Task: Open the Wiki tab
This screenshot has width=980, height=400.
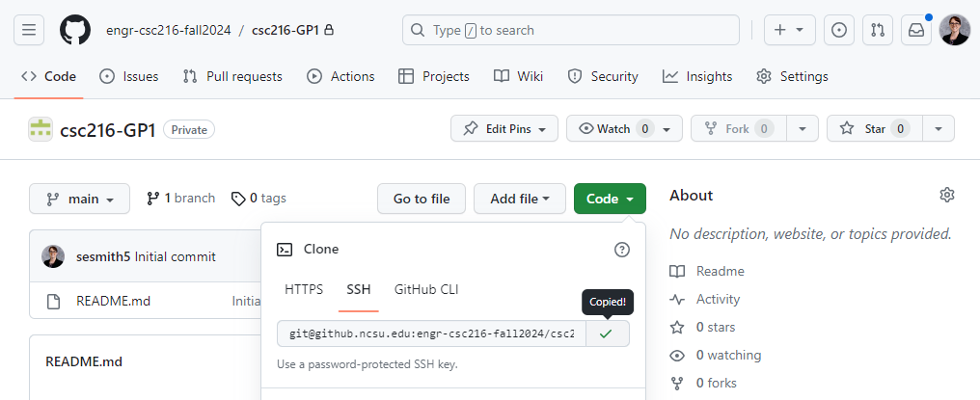Action: pyautogui.click(x=518, y=76)
